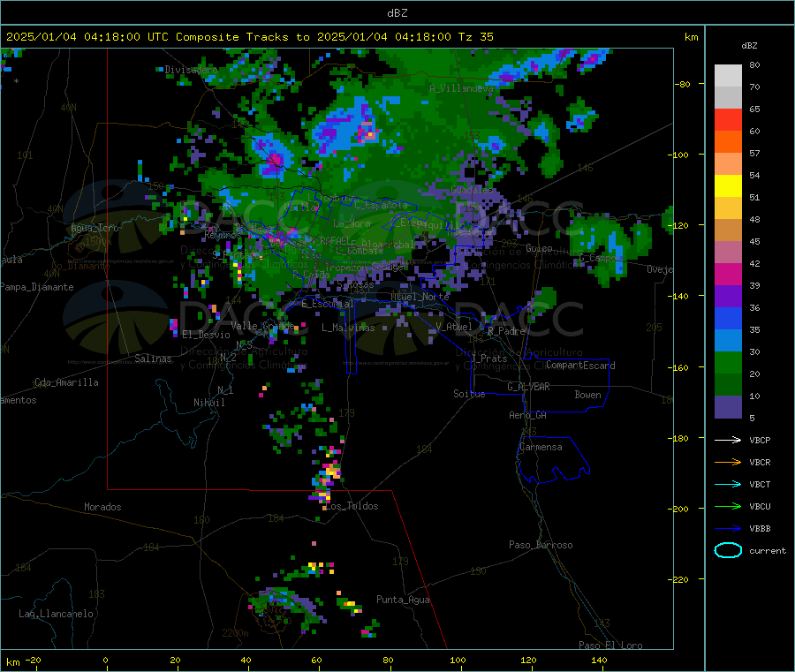Click the green VBCU arrow legend icon
Screen dimensions: 795x672
728,506
